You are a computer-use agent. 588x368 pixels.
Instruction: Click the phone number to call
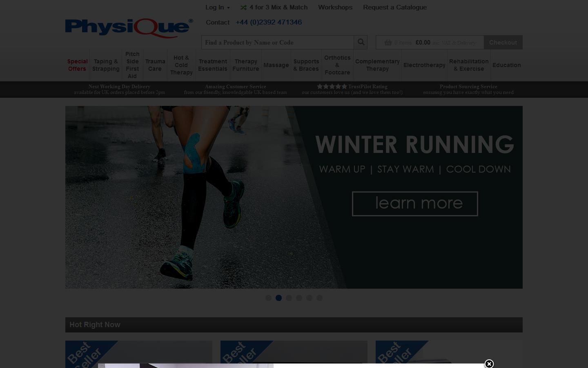click(x=269, y=22)
